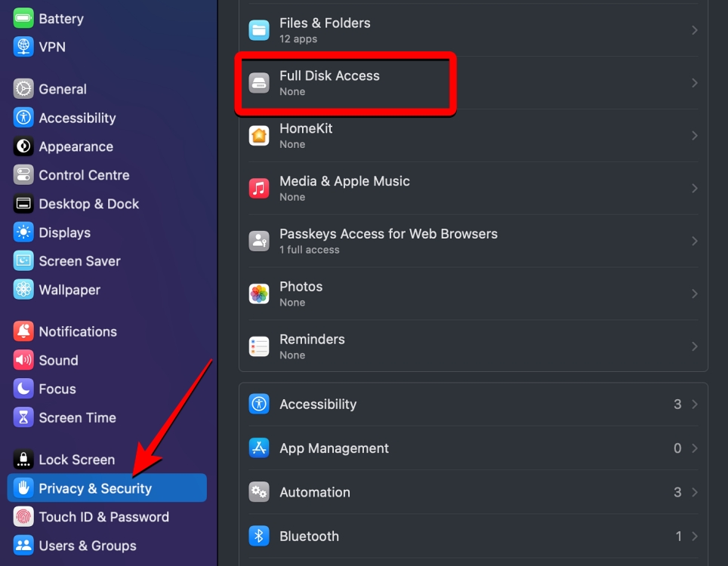Click chevron next to Automation count
The height and width of the screenshot is (566, 728).
coord(694,492)
